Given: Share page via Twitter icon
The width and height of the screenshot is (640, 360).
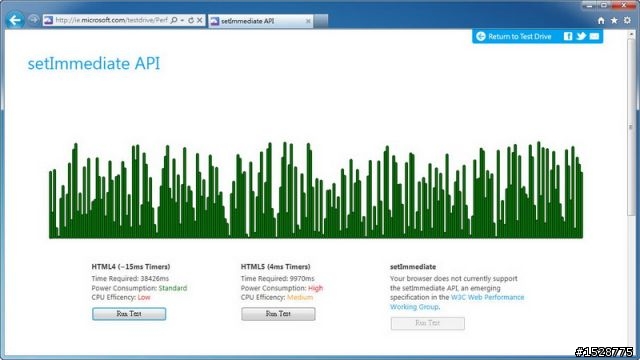Looking at the screenshot, I should 581,36.
